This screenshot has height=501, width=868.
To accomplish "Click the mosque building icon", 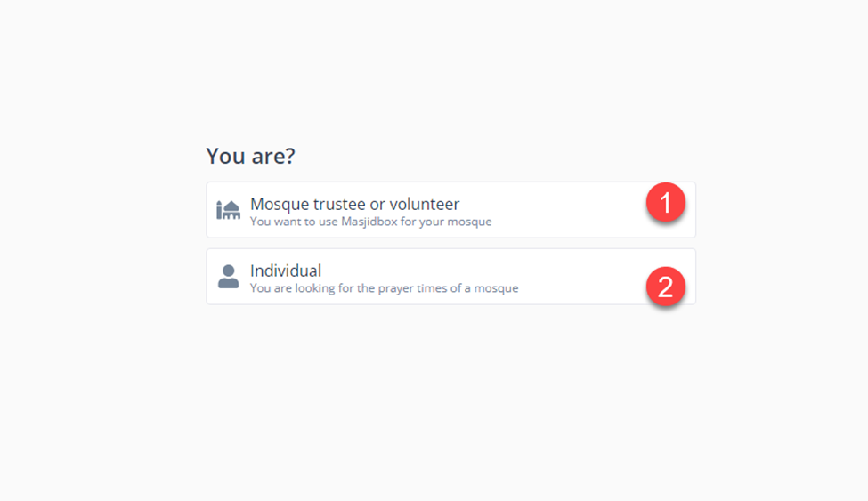I will (x=229, y=210).
